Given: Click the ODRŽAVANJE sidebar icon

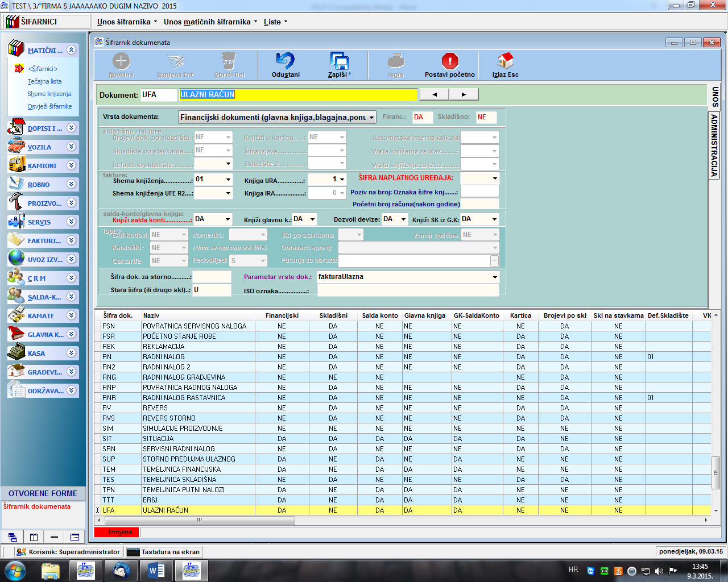Looking at the screenshot, I should [16, 390].
